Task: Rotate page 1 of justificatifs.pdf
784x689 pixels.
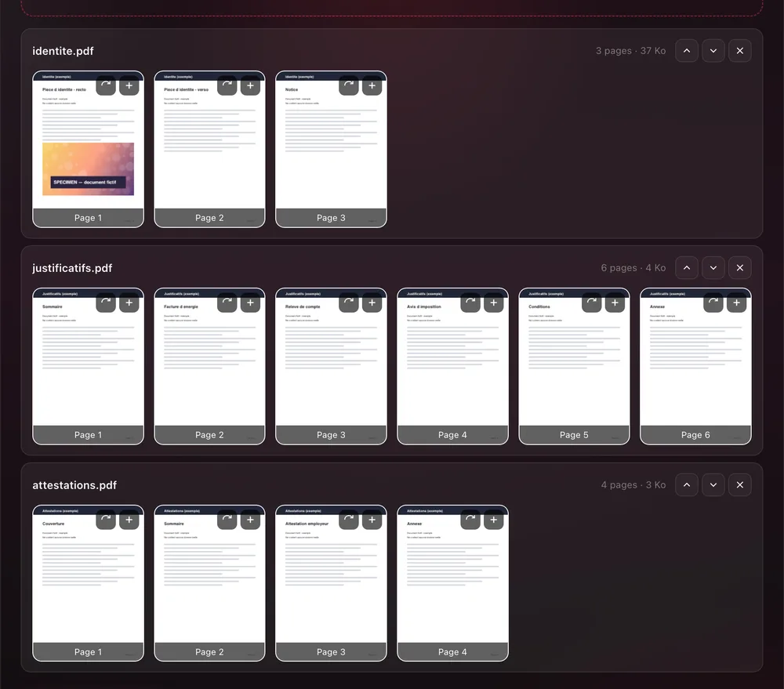Action: [x=106, y=302]
